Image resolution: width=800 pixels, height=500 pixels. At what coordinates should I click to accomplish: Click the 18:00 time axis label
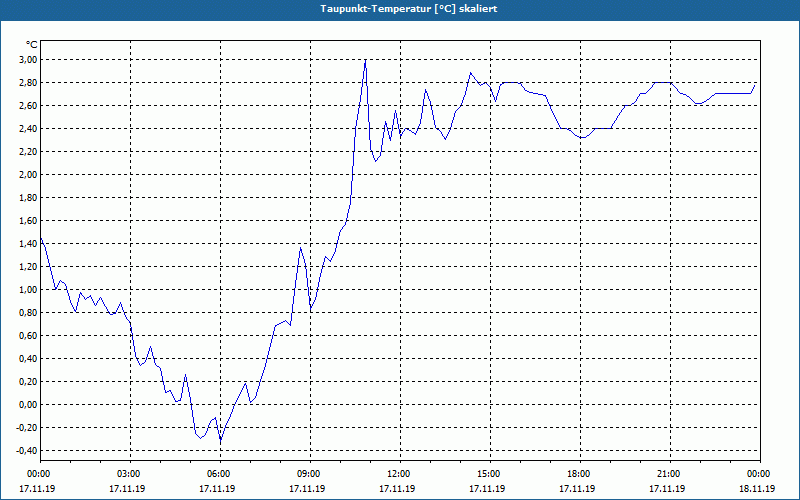click(580, 474)
